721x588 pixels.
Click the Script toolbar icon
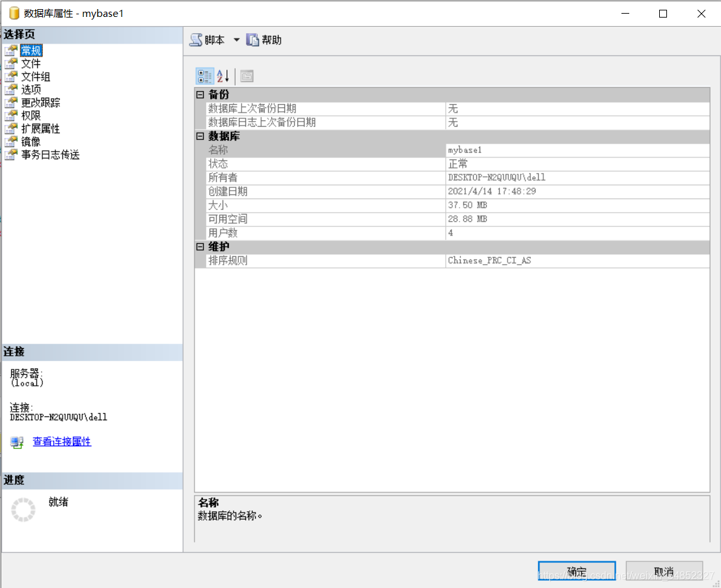point(196,40)
